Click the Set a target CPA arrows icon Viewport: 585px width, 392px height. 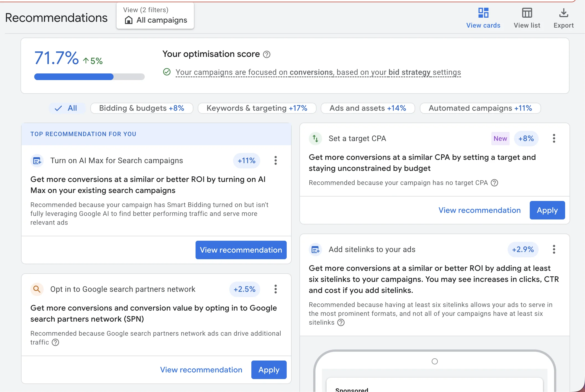[315, 138]
